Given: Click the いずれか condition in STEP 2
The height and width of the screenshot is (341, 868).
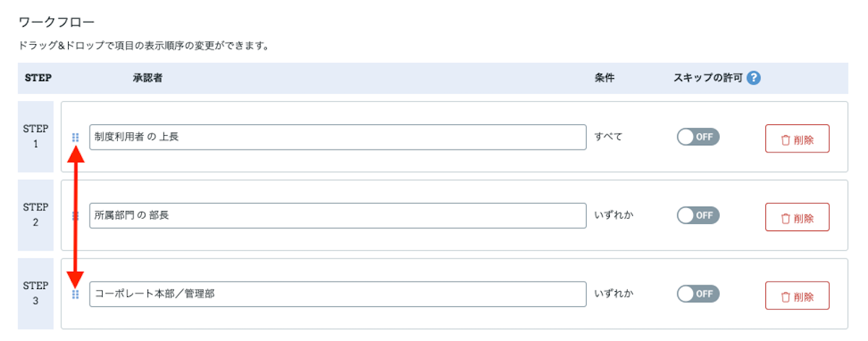Looking at the screenshot, I should (x=613, y=215).
